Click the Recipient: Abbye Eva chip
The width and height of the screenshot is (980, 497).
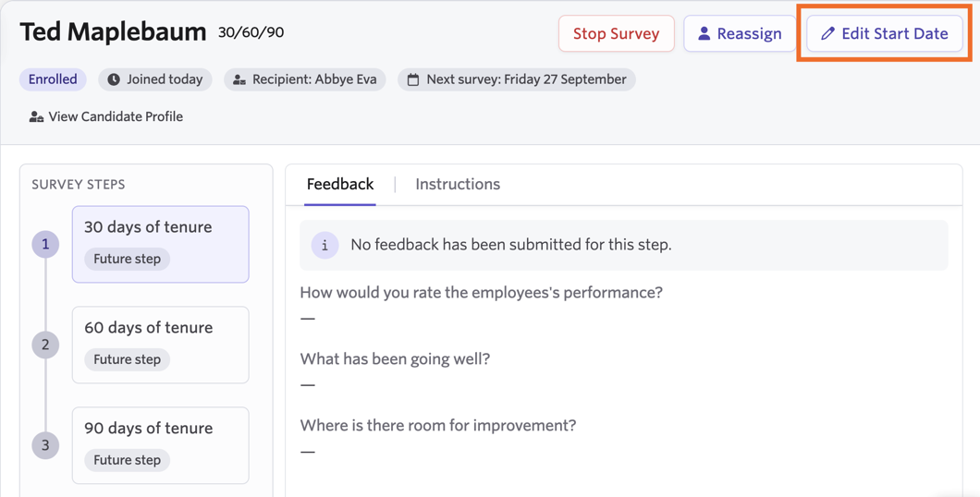pyautogui.click(x=304, y=79)
